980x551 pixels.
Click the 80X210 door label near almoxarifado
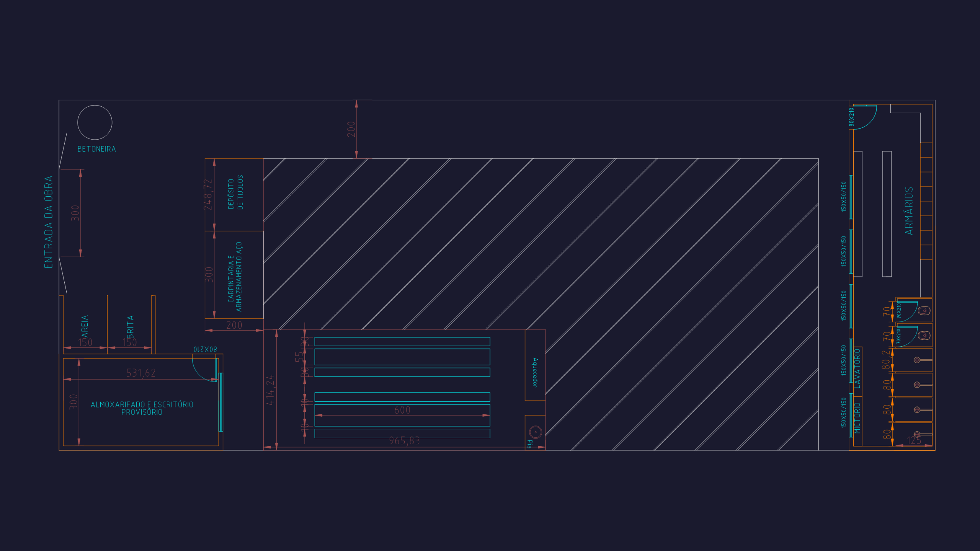[205, 349]
